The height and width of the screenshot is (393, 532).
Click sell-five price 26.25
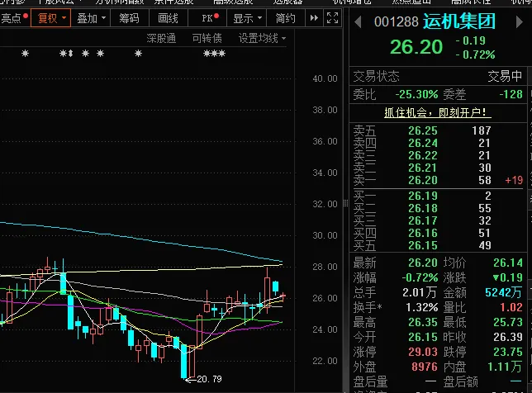click(423, 131)
